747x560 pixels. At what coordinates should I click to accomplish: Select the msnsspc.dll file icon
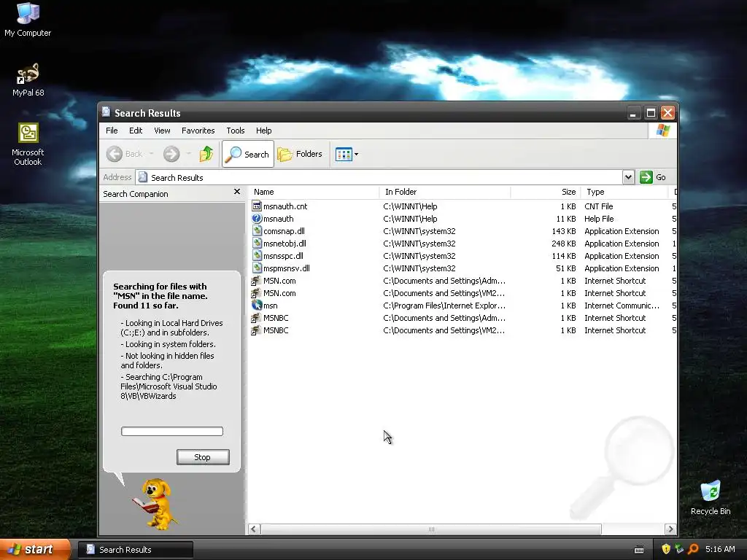pos(257,256)
